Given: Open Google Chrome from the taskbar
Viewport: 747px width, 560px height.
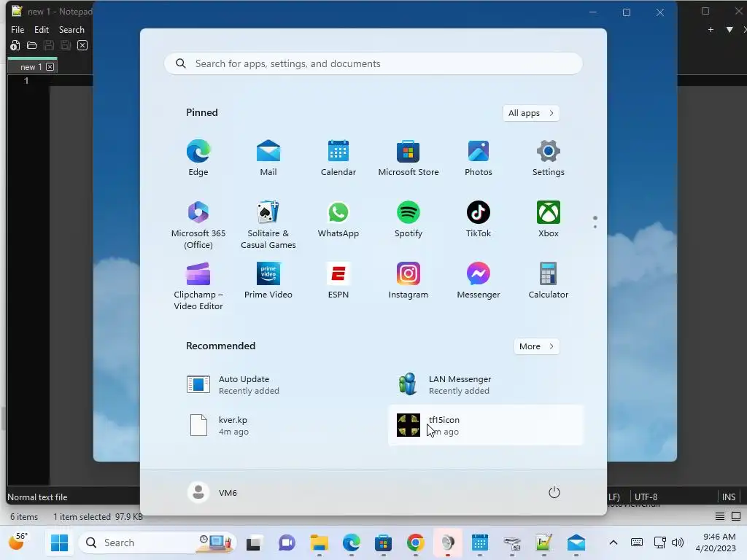Looking at the screenshot, I should pos(415,542).
